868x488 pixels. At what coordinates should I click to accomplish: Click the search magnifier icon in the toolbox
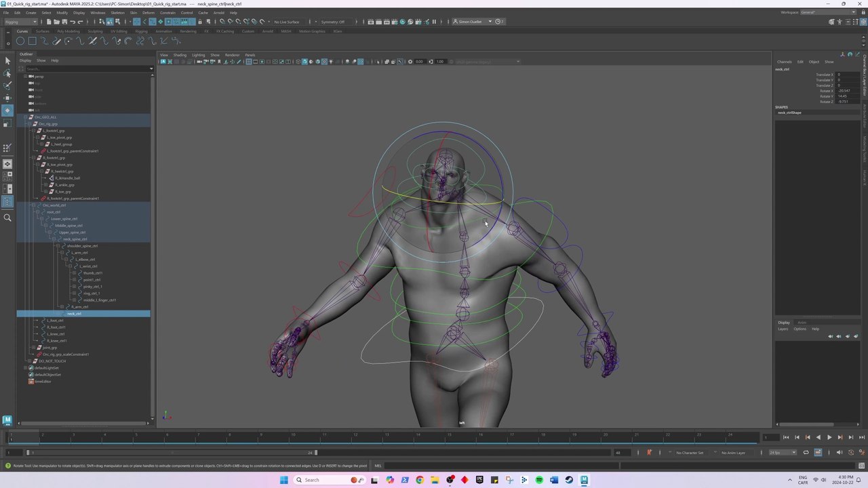click(7, 218)
